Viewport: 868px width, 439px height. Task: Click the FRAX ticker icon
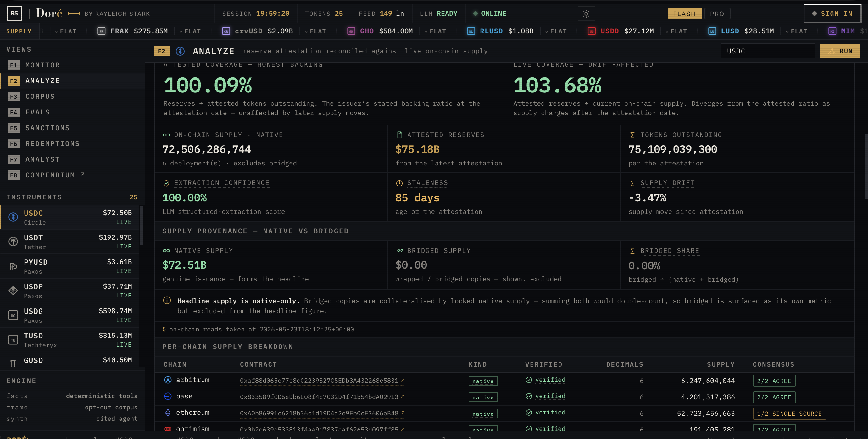click(x=101, y=31)
